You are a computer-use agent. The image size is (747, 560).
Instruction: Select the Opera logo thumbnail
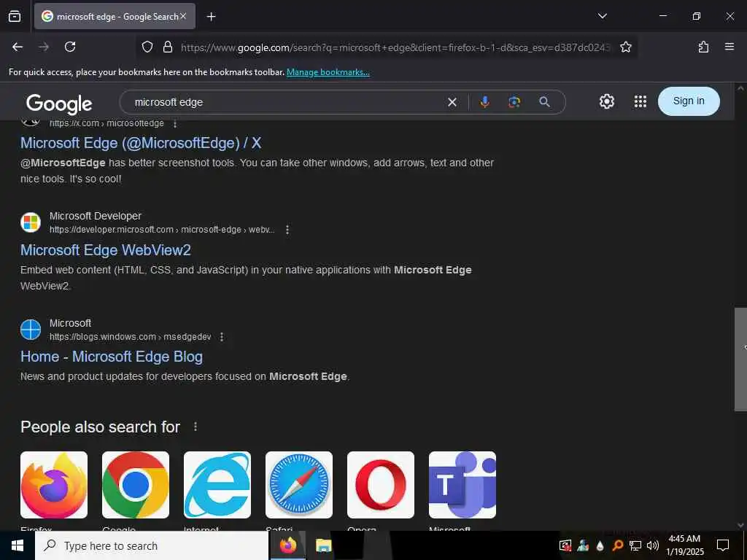(x=381, y=485)
